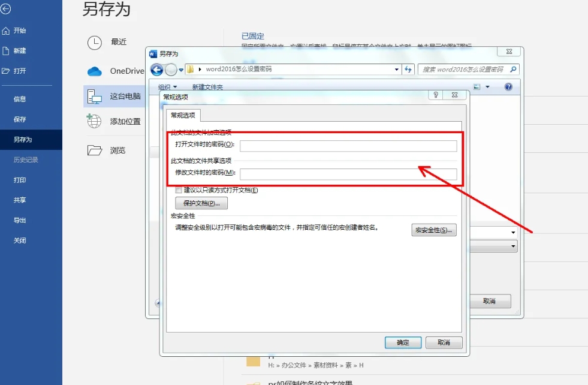Image resolution: width=588 pixels, height=385 pixels.
Task: Click 确定 in 常规选项 dialog
Action: 403,342
